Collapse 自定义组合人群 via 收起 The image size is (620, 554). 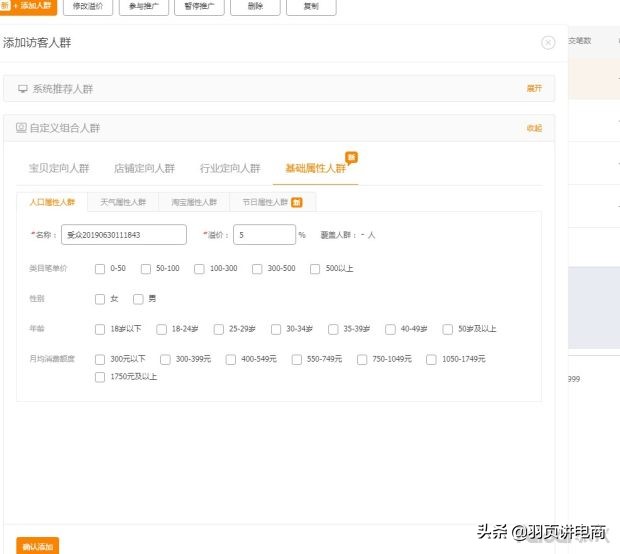[534, 128]
